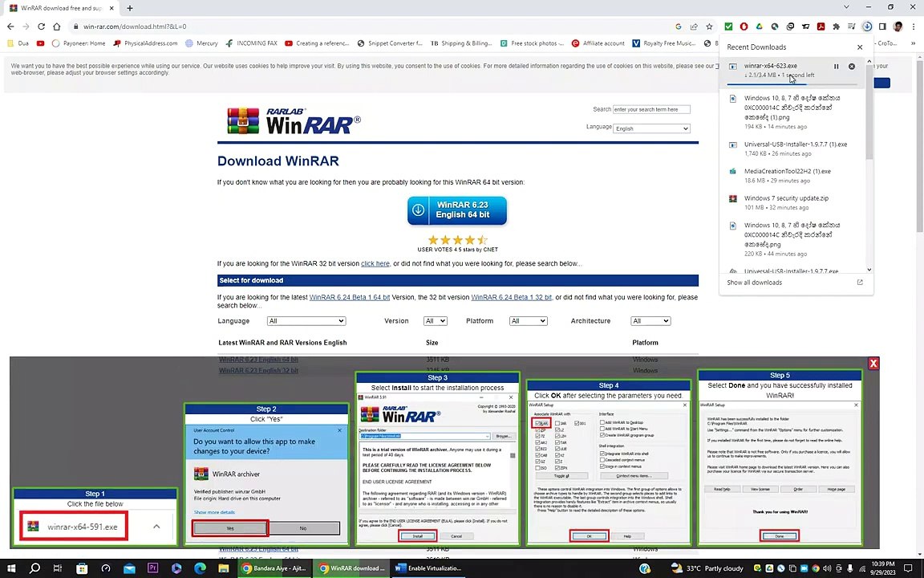Open the 33°C Partly cloudy weather widget

[707, 568]
